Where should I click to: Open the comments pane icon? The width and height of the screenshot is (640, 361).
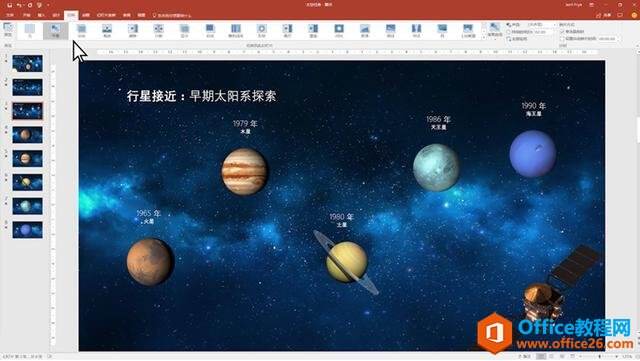pos(620,15)
